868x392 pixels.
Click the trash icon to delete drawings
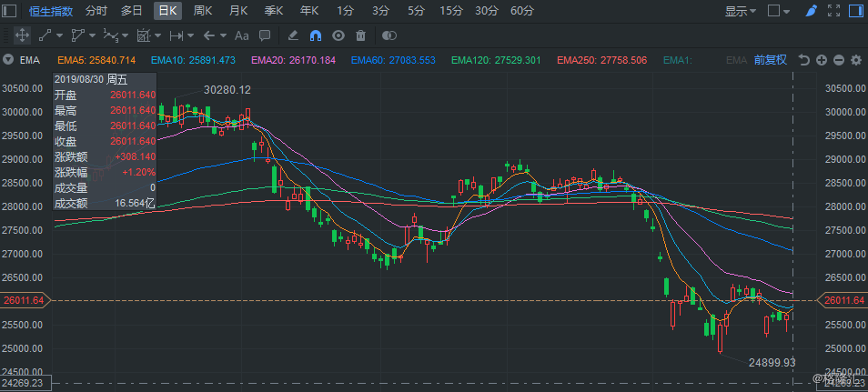(360, 35)
